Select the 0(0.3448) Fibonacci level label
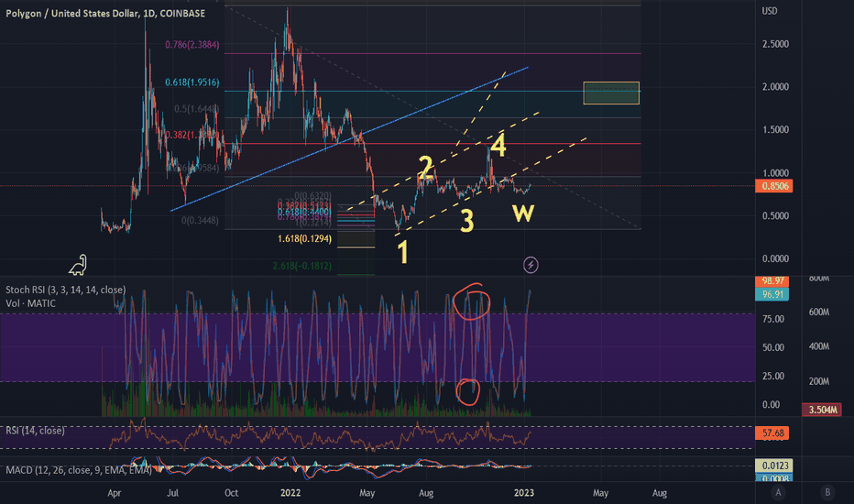The height and width of the screenshot is (504, 854). (200, 221)
